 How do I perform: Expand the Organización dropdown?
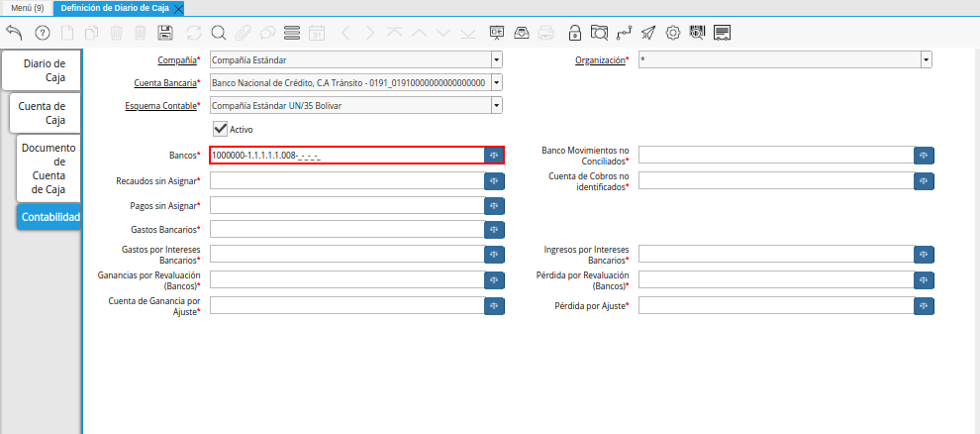tap(926, 60)
